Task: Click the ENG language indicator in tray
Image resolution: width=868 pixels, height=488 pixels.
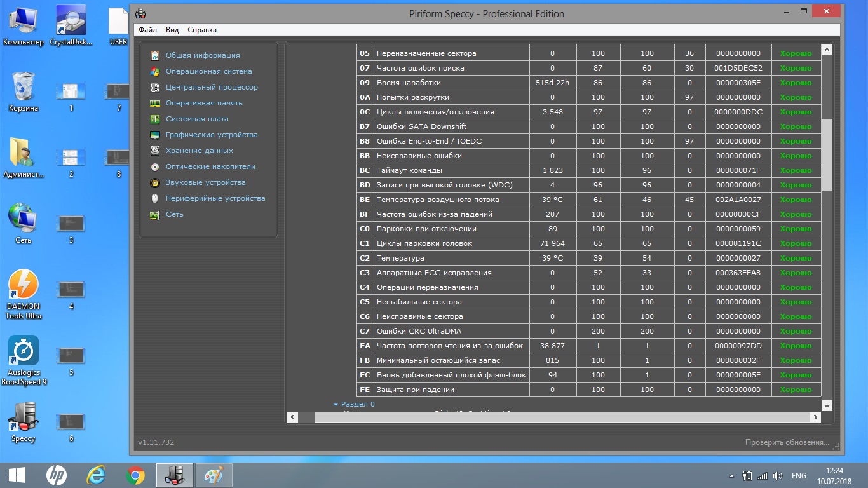Action: [799, 475]
